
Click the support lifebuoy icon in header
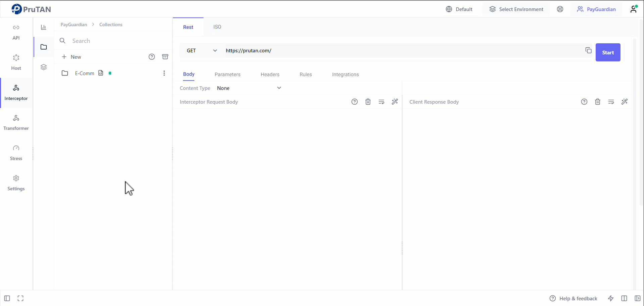click(x=560, y=9)
